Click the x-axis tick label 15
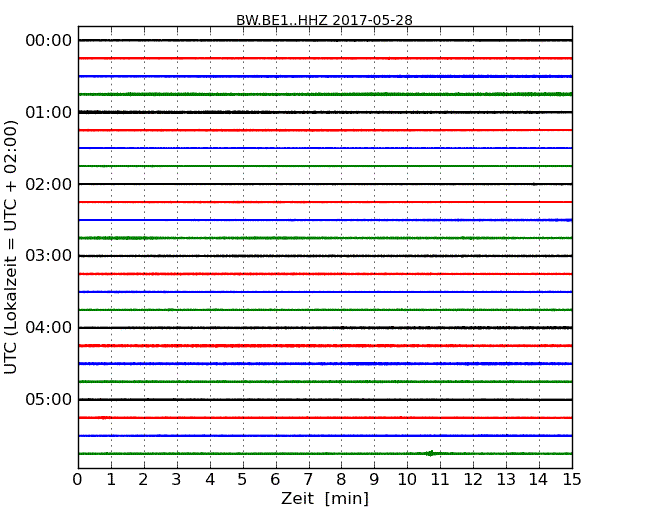This screenshot has height=520, width=650. 572,480
